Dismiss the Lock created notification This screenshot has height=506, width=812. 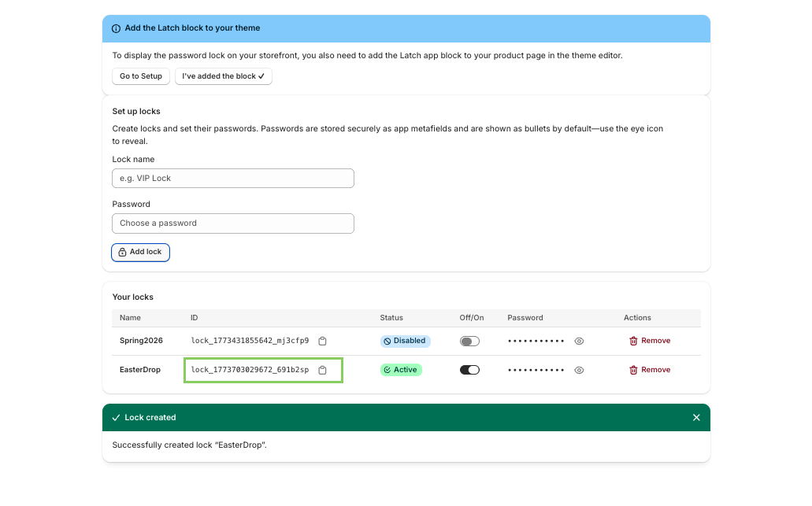696,417
